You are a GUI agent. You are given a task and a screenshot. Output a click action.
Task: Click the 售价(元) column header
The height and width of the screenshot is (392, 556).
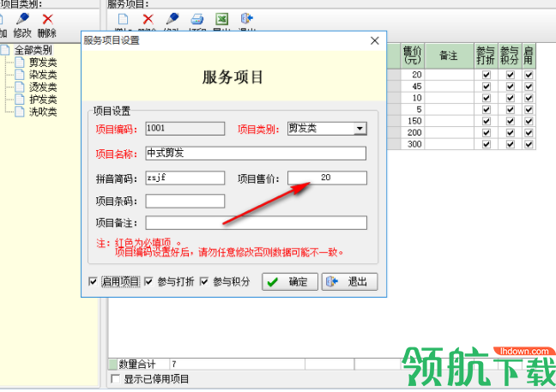(x=413, y=56)
